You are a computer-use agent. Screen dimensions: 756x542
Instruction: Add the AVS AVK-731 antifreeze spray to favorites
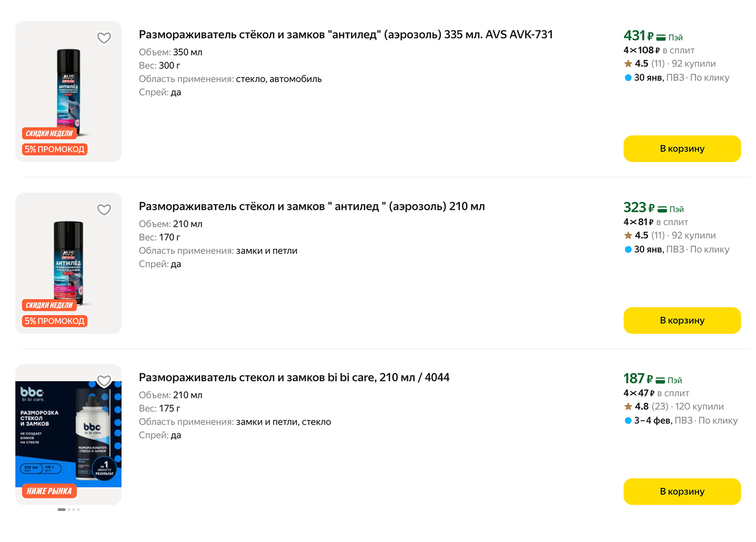[x=104, y=37]
